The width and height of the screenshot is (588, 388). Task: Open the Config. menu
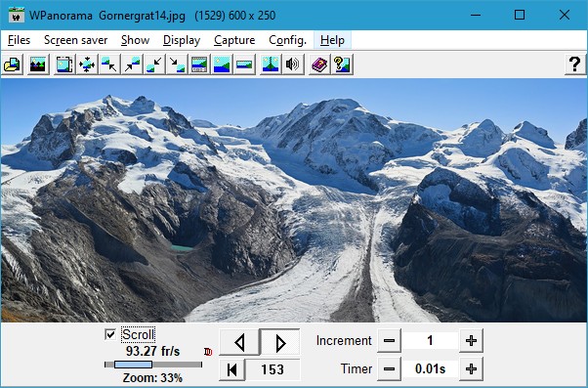287,40
